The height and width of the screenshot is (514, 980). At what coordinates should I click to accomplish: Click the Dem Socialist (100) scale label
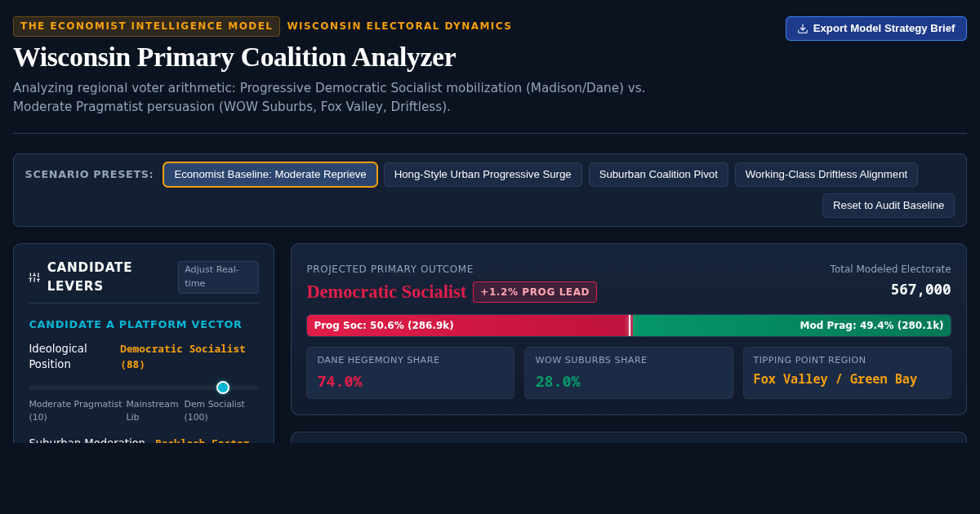point(214,410)
